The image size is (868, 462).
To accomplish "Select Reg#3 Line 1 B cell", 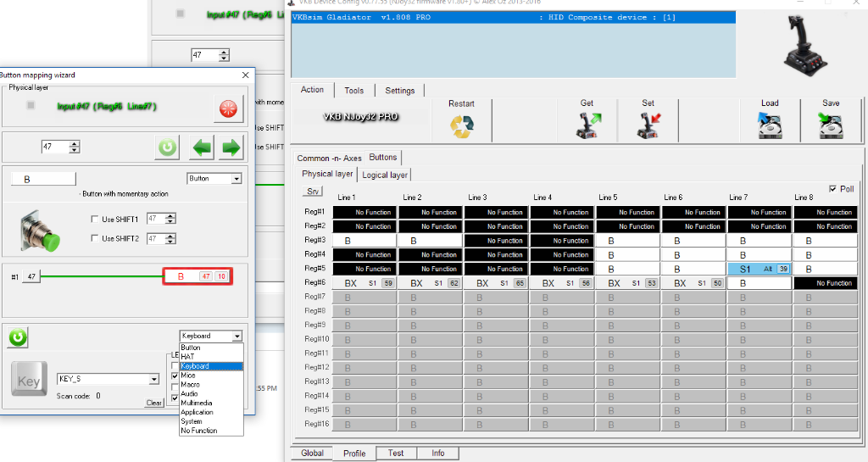I will pyautogui.click(x=364, y=241).
